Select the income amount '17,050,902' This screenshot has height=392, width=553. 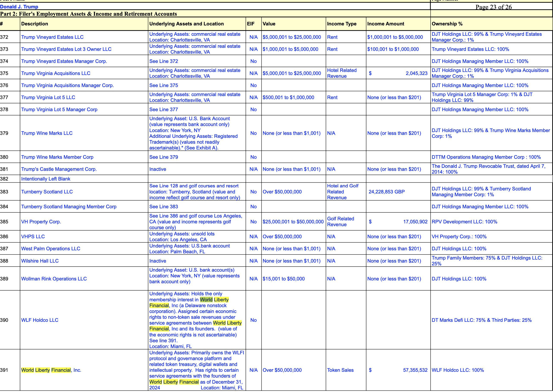[415, 222]
